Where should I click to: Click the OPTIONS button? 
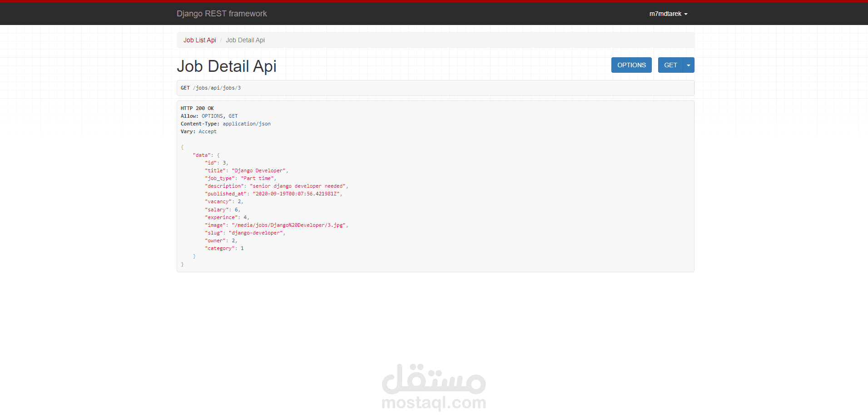click(631, 65)
